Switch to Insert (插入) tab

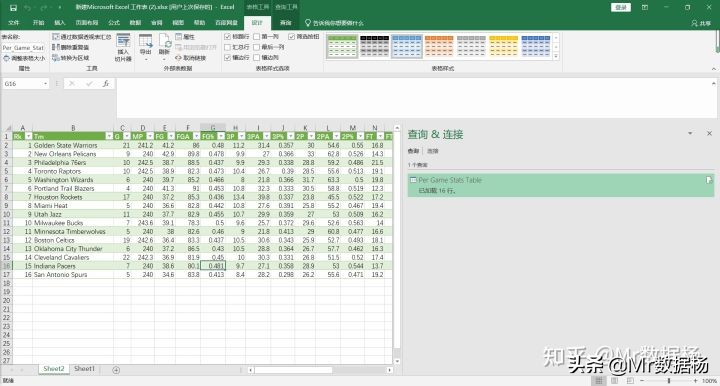[x=60, y=22]
